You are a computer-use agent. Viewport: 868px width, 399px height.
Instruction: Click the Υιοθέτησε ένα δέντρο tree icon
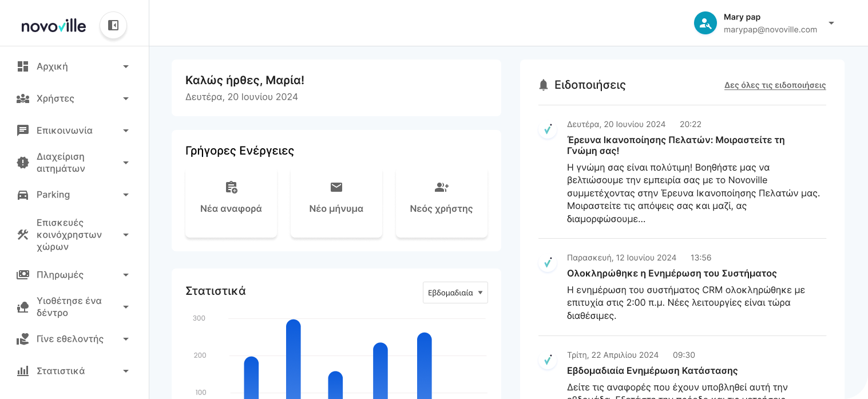(23, 307)
